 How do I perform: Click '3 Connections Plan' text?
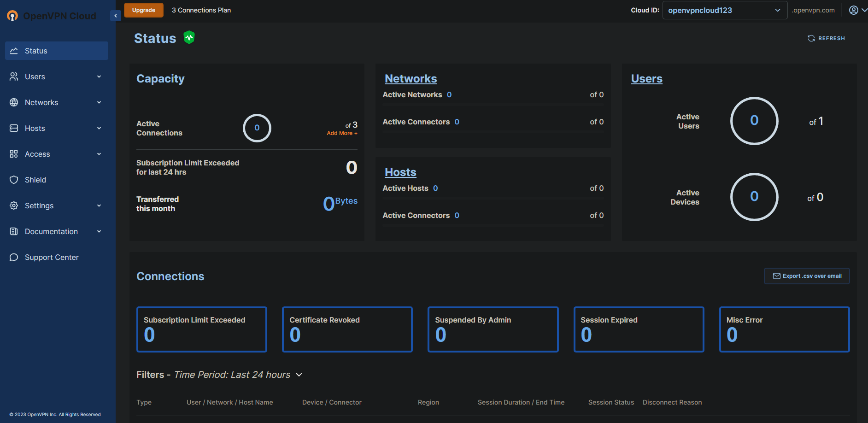click(201, 10)
